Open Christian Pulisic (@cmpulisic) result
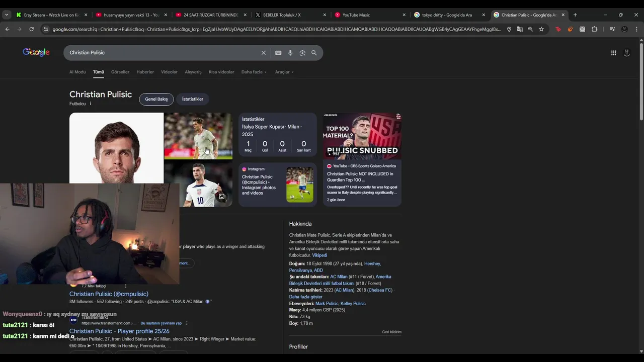 [x=109, y=294]
